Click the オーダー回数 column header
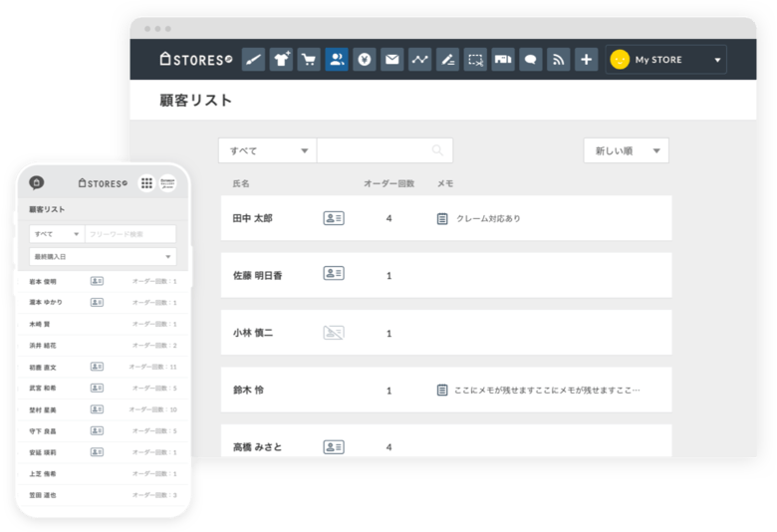 pyautogui.click(x=388, y=183)
